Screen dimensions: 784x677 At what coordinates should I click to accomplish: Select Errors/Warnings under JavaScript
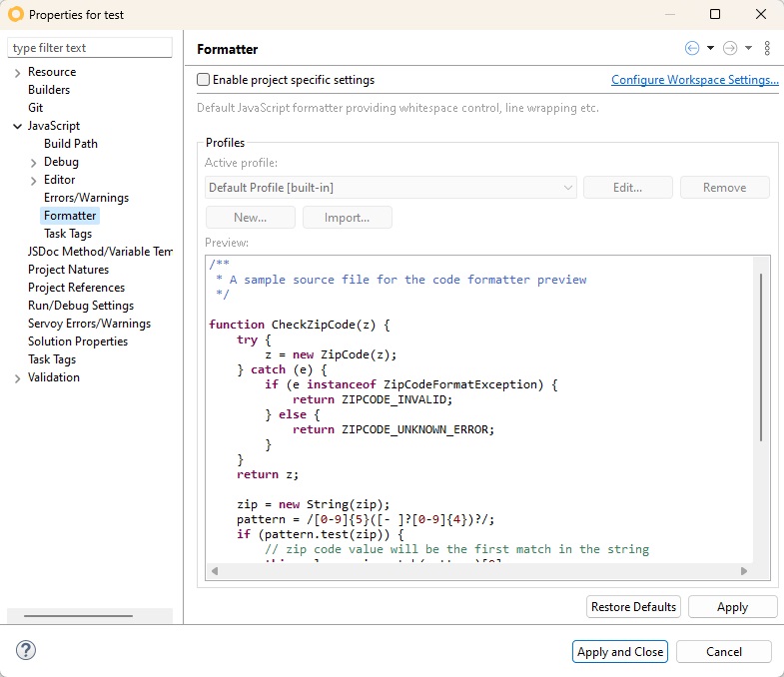86,198
